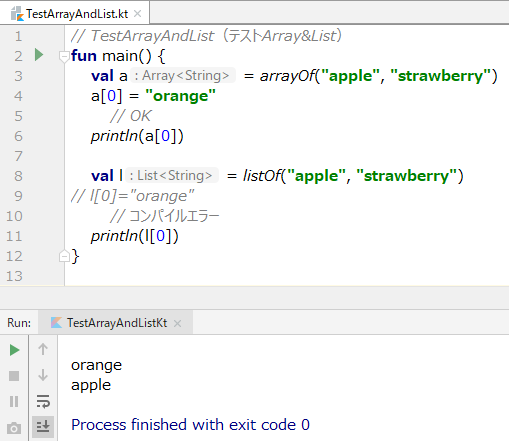
Task: Click line number 7 in gutter
Action: click(18, 156)
